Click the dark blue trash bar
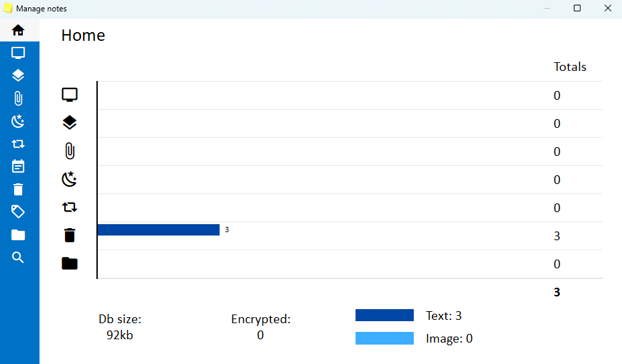Viewport: 622px width, 364px height. click(x=158, y=230)
